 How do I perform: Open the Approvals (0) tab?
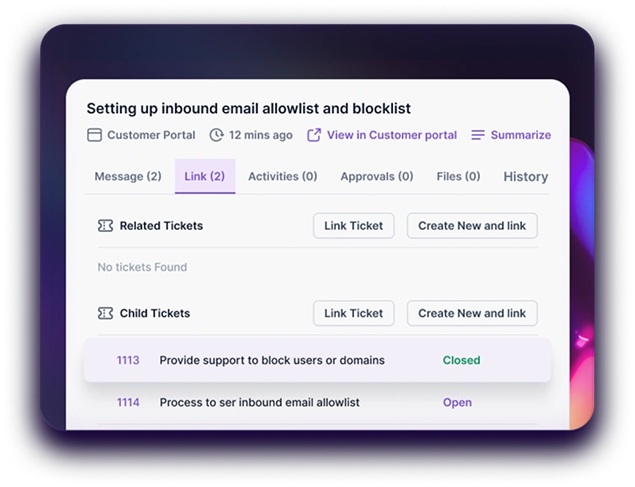pyautogui.click(x=377, y=177)
